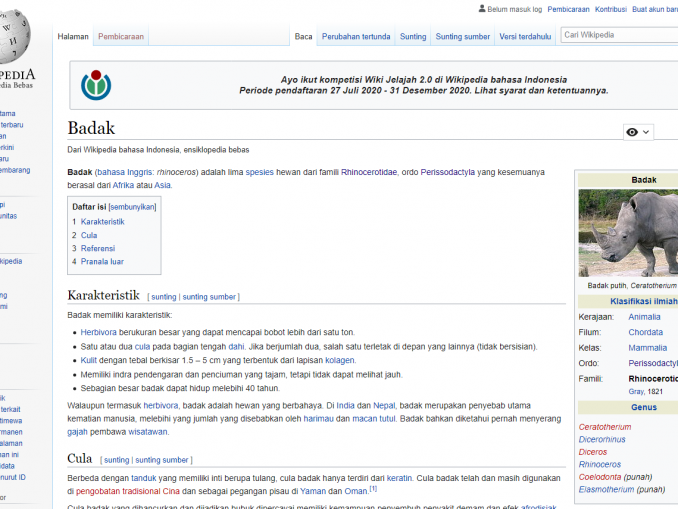Image resolution: width=678 pixels, height=509 pixels.
Task: Open the Ceratotherium genus link
Action: click(605, 427)
